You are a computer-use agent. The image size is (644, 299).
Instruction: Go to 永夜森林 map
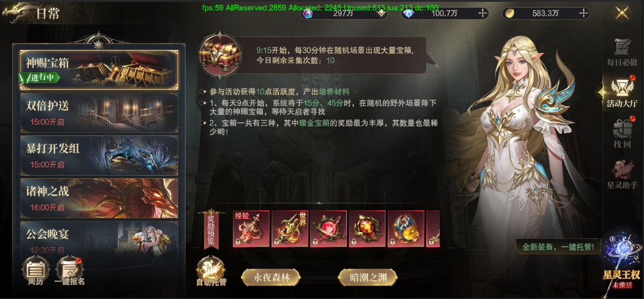[270, 277]
